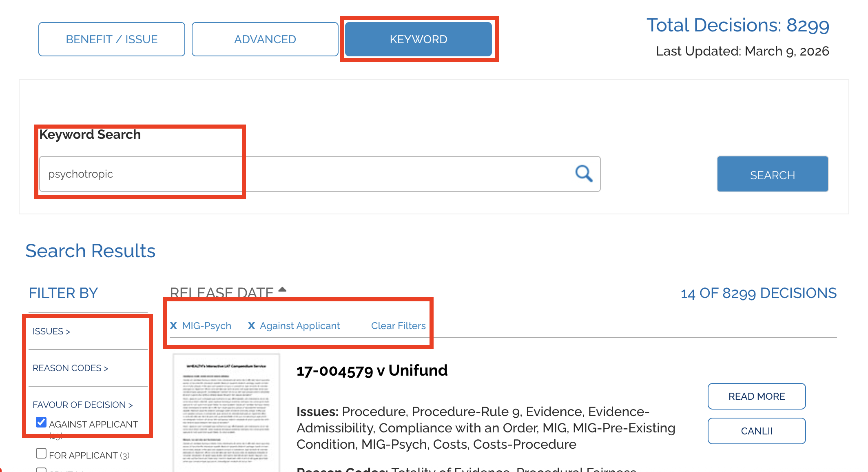This screenshot has height=472, width=868.
Task: Uncheck the Against Applicant checkbox
Action: pos(41,423)
